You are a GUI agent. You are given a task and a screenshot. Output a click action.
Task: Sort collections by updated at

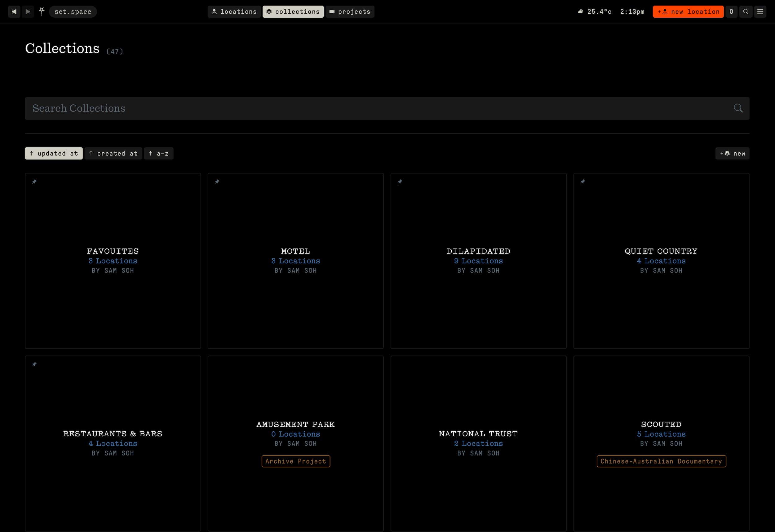tap(54, 153)
